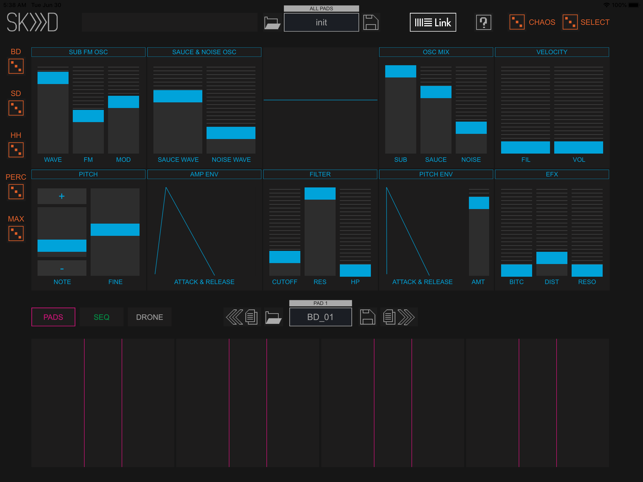The width and height of the screenshot is (643, 482).
Task: Randomize HH parameters with the dice icon
Action: [16, 150]
